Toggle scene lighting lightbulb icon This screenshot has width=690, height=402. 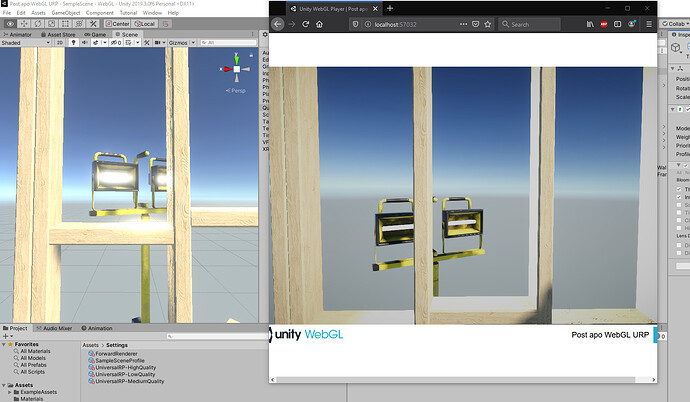coord(73,43)
